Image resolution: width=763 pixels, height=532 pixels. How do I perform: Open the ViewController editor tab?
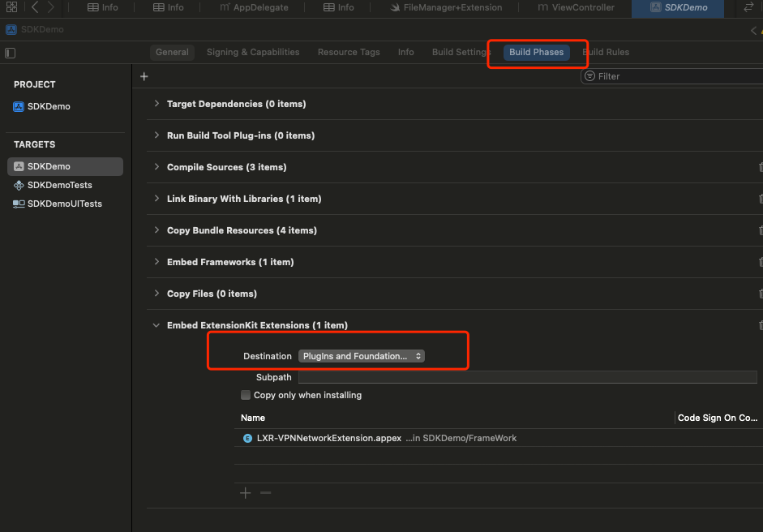click(x=576, y=7)
